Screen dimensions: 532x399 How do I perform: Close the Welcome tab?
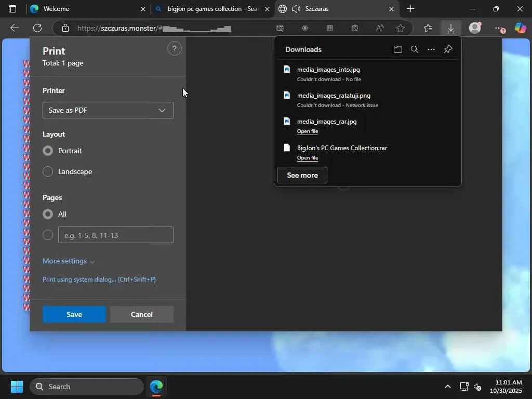coord(143,9)
